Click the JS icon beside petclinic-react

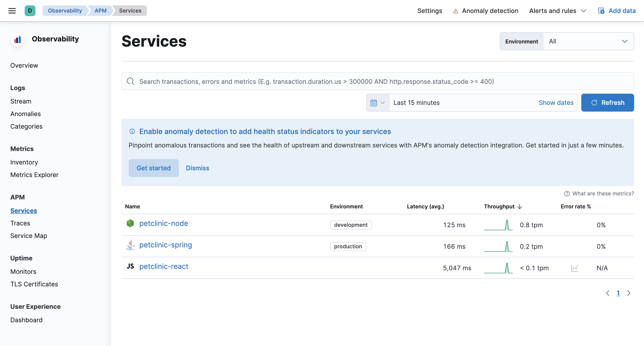coord(130,266)
